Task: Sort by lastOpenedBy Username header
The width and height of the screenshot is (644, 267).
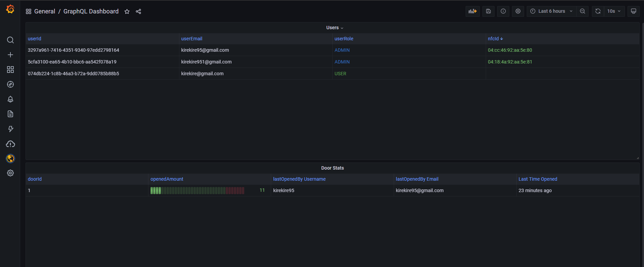Action: click(299, 179)
